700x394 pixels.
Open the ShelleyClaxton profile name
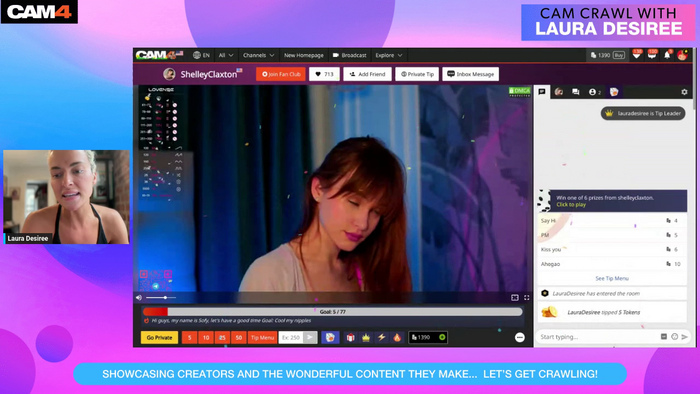[209, 75]
